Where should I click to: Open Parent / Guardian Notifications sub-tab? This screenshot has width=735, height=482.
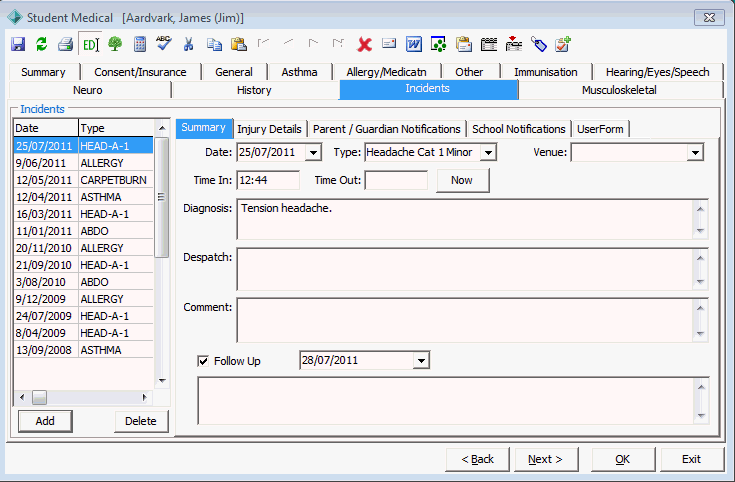tap(387, 129)
